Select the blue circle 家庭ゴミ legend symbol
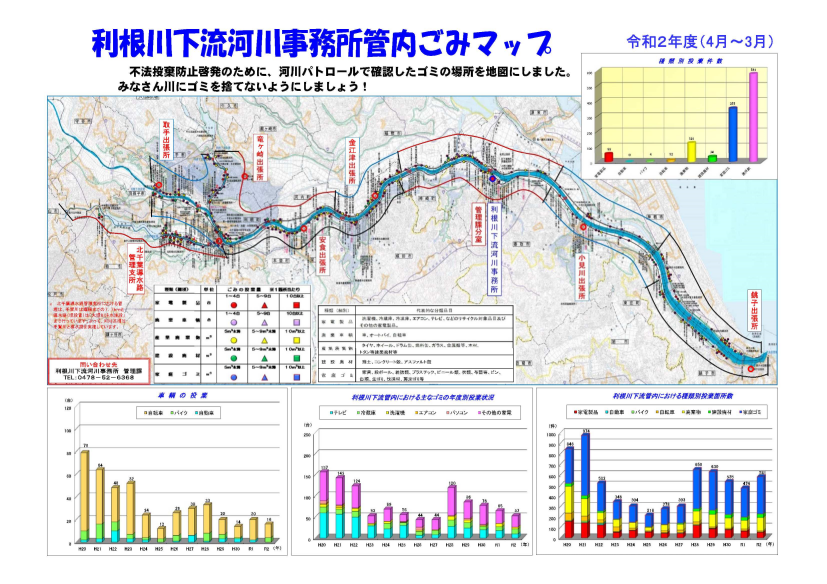This screenshot has height=584, width=827. click(234, 377)
